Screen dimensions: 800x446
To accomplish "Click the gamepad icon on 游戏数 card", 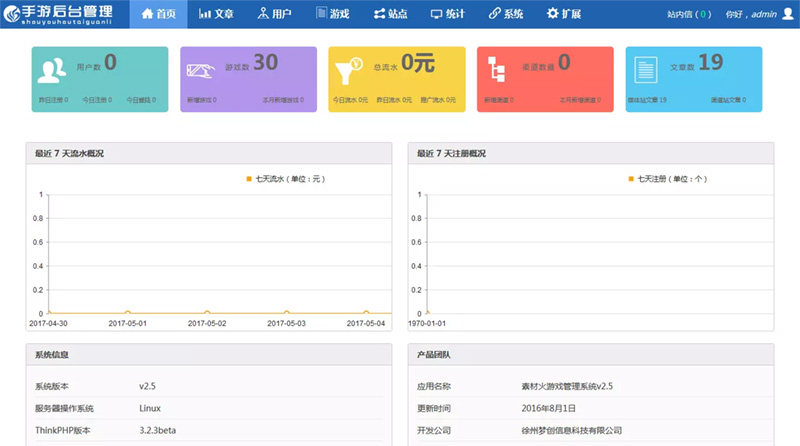I will click(204, 71).
